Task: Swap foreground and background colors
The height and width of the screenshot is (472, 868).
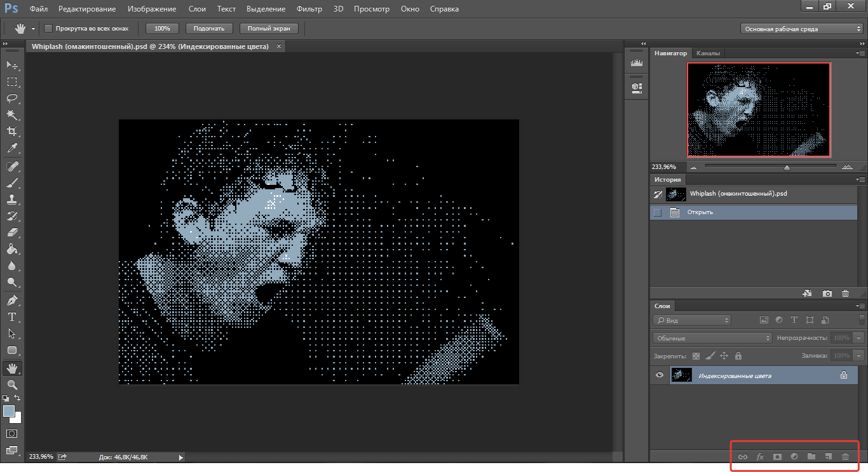Action: coord(18,398)
